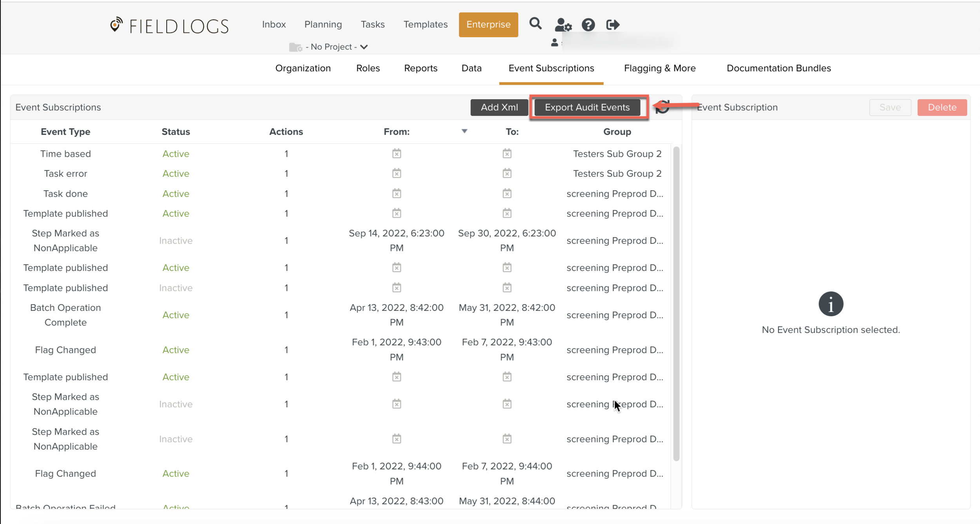Click the FieldLogs logo
The image size is (980, 524).
169,25
